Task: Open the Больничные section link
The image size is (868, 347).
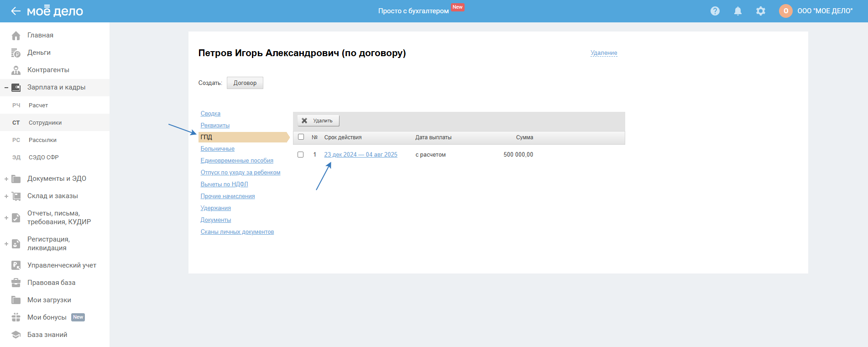Action: tap(217, 149)
